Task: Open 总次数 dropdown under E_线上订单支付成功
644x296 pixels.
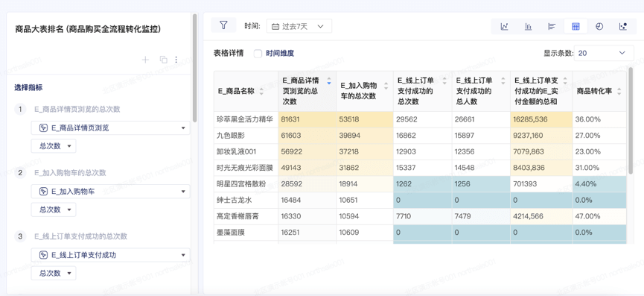Action: click(x=54, y=273)
